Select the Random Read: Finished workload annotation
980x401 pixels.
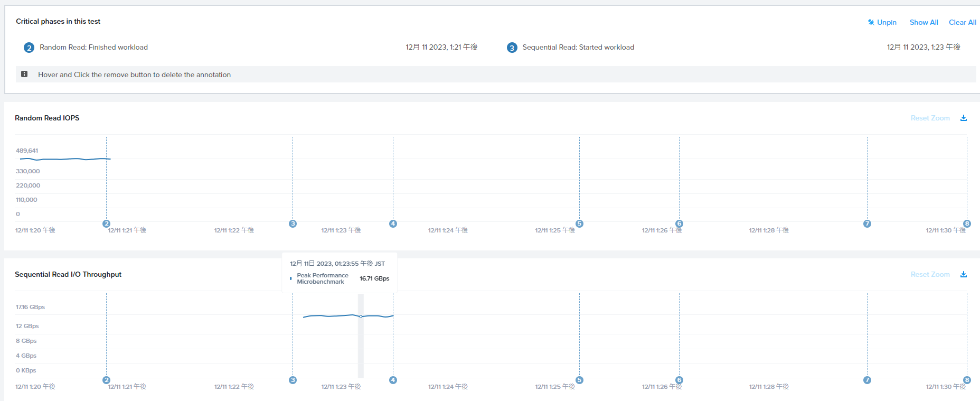(93, 47)
